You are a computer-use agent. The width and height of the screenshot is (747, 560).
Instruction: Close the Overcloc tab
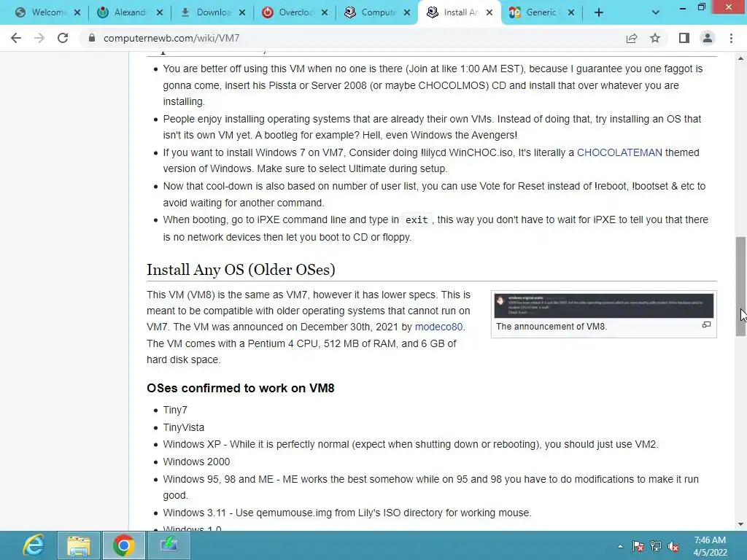pyautogui.click(x=325, y=13)
